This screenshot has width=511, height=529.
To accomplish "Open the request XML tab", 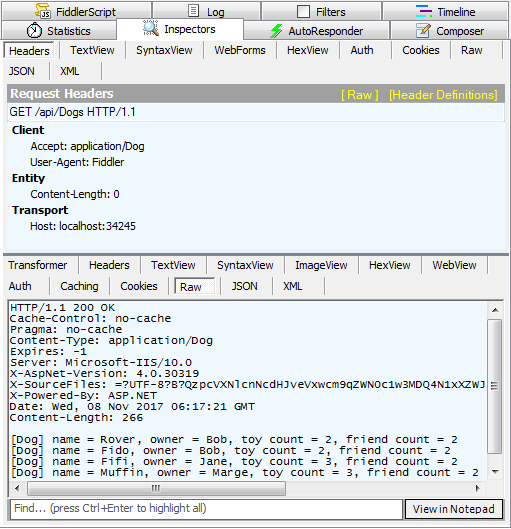I will point(70,71).
